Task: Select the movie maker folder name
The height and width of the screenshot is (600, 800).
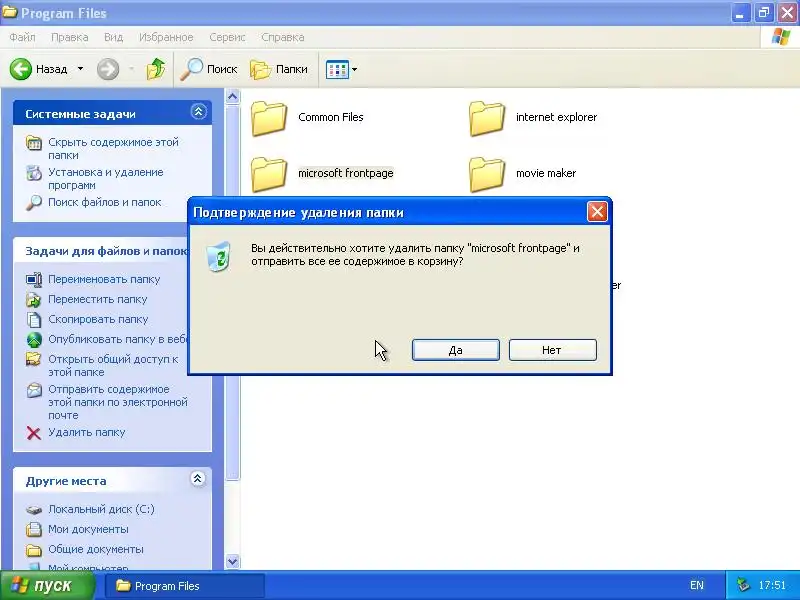Action: (x=546, y=173)
